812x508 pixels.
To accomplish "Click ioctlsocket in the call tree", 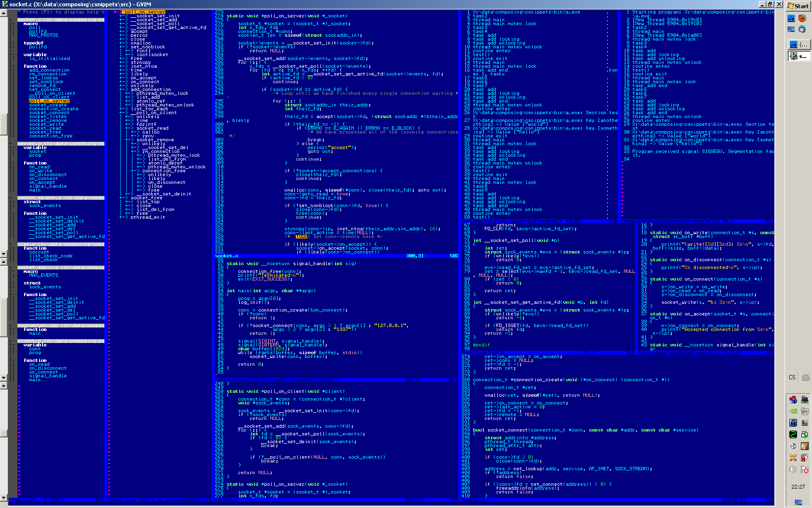I will 152,55.
